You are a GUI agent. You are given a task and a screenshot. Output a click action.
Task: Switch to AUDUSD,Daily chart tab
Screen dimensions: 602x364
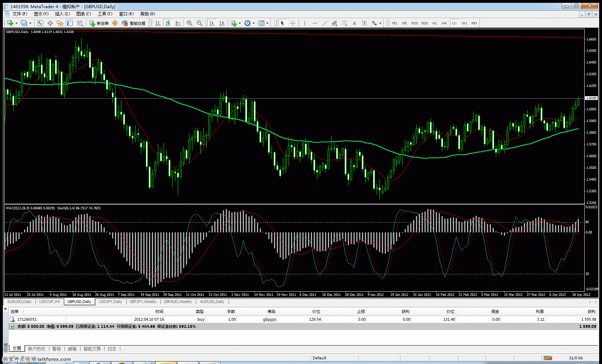click(x=212, y=302)
